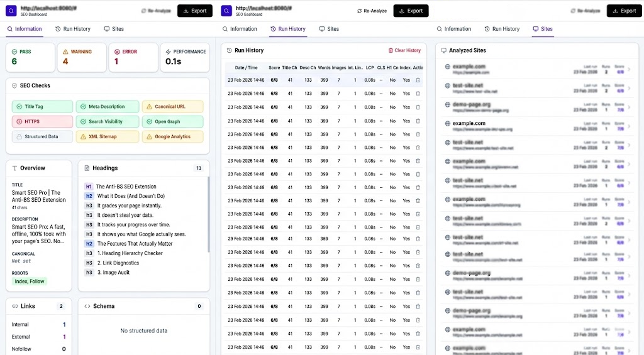Image resolution: width=644 pixels, height=355 pixels.
Task: Click the Search Visibility check chip
Action: (108, 121)
